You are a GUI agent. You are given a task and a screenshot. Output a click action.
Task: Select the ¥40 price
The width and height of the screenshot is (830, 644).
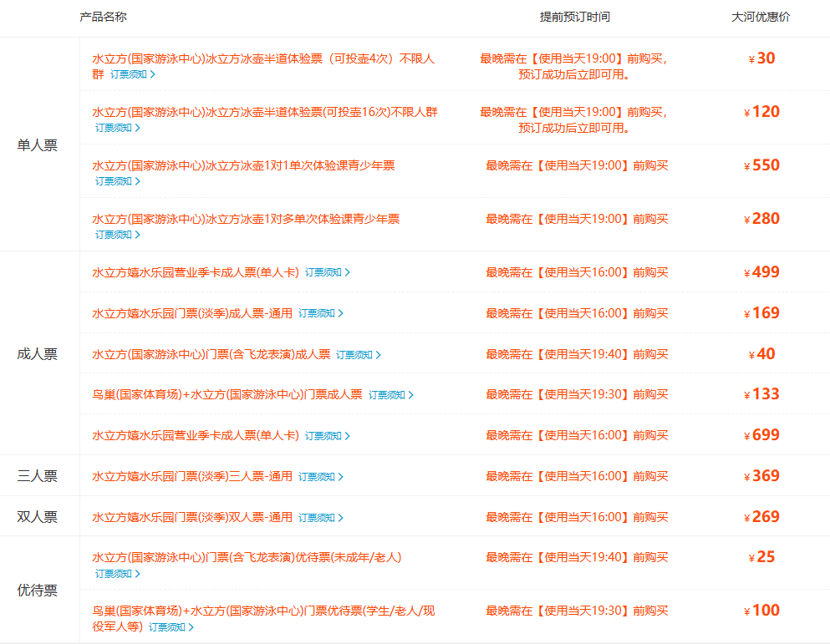tap(761, 354)
